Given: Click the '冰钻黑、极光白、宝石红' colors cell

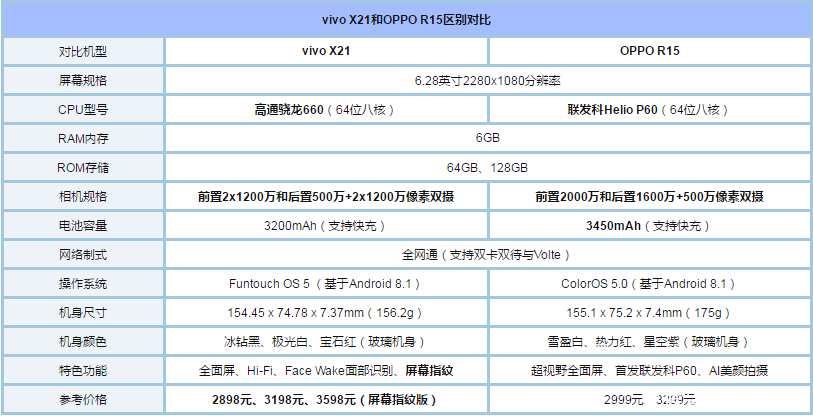Looking at the screenshot, I should (x=326, y=342).
